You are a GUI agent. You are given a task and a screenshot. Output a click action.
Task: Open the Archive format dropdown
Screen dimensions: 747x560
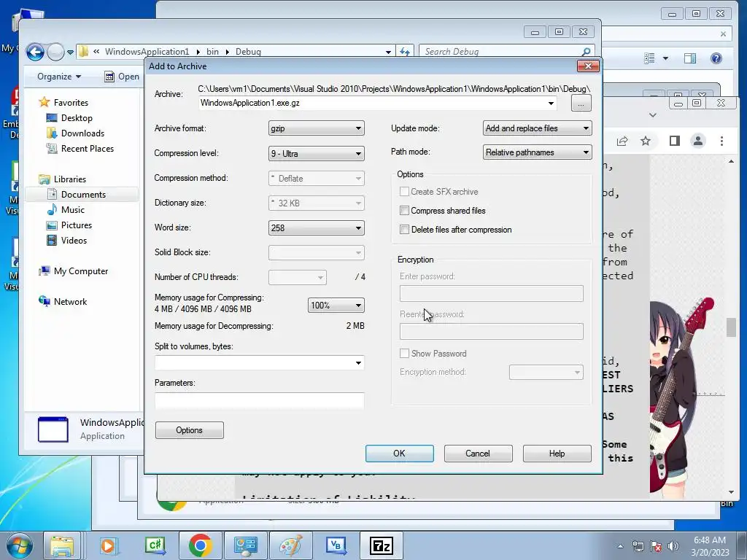point(317,128)
